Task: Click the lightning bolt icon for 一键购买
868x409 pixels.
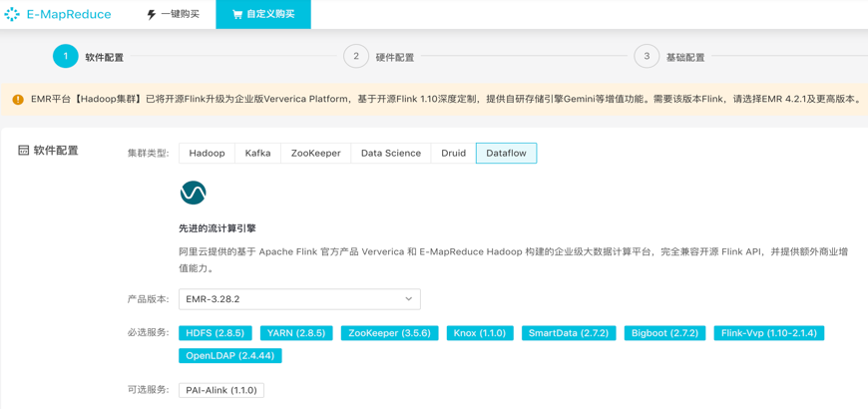Action: 151,14
